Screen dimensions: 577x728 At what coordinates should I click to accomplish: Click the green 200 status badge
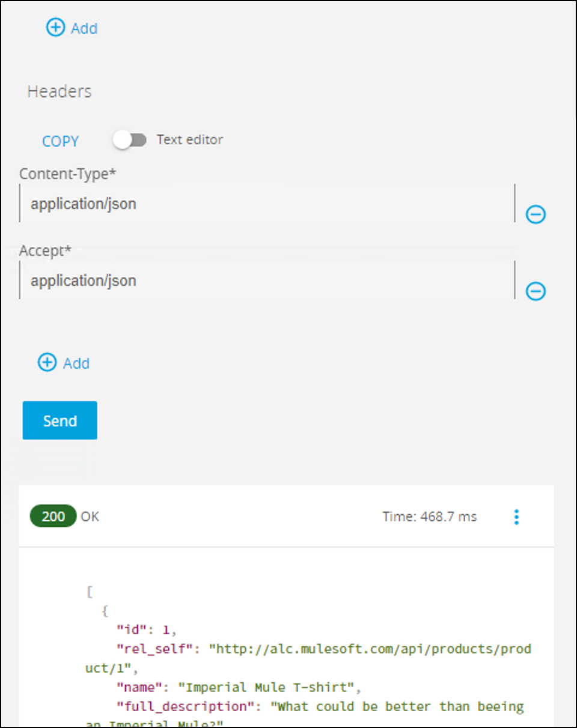(53, 516)
